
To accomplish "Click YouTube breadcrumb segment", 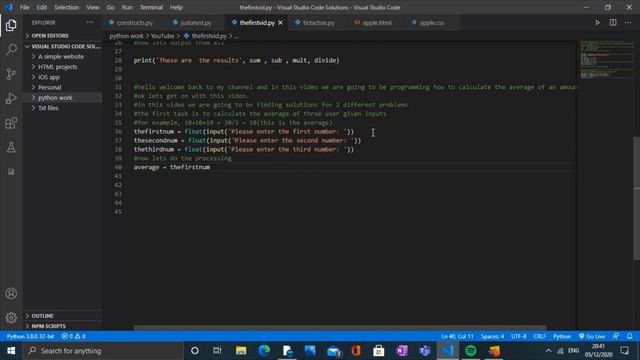I will pos(162,36).
